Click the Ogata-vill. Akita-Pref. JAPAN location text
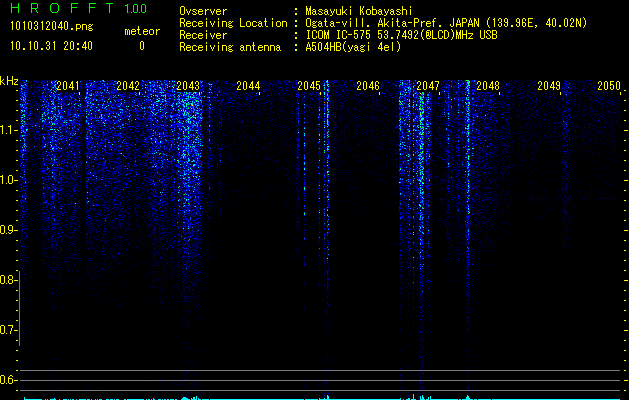This screenshot has height=400, width=629. click(x=446, y=23)
